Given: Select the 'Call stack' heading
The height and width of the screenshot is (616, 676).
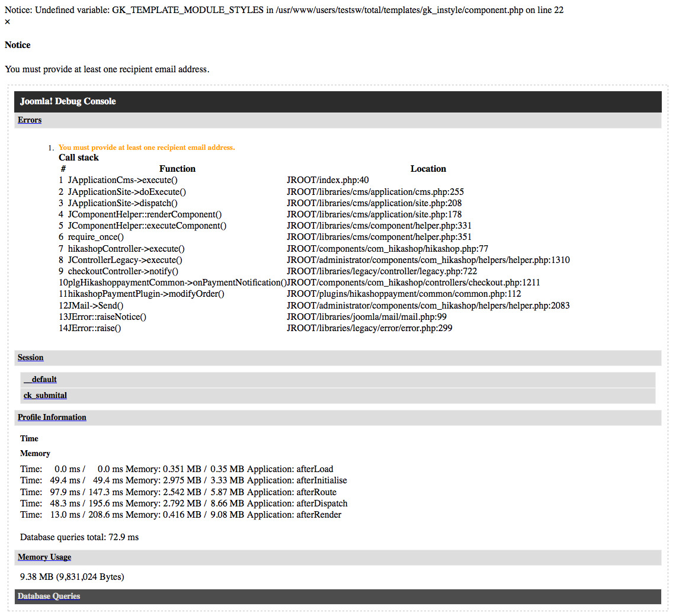Looking at the screenshot, I should pyautogui.click(x=78, y=158).
